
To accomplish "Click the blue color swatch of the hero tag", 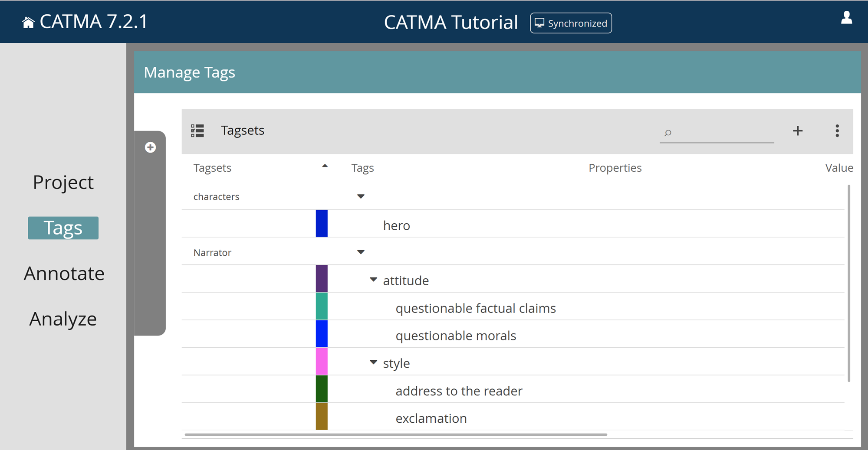I will pos(321,224).
